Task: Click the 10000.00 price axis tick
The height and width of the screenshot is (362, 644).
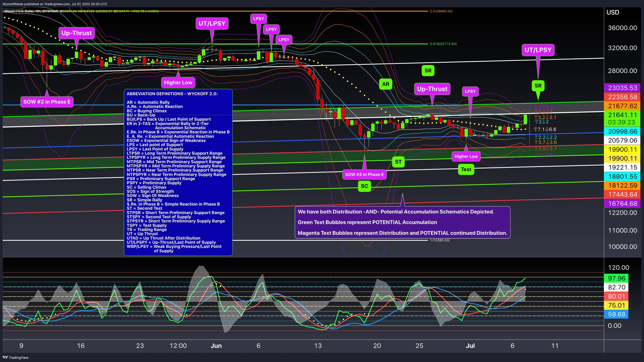Action: coord(622,247)
